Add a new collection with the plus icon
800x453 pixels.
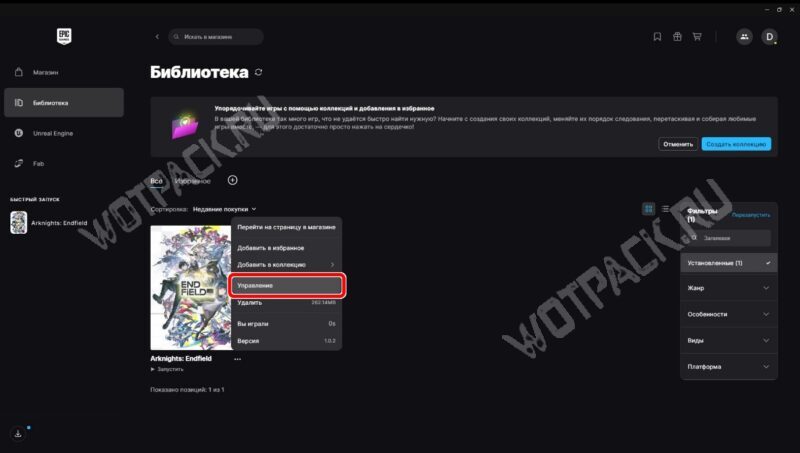(x=233, y=180)
